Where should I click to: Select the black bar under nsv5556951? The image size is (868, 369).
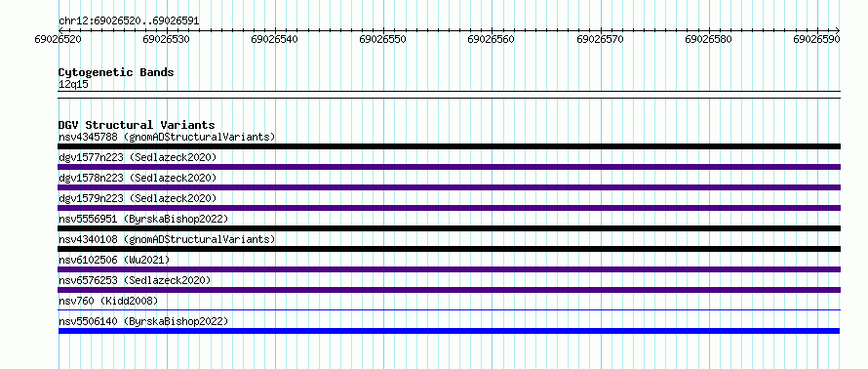(450, 228)
